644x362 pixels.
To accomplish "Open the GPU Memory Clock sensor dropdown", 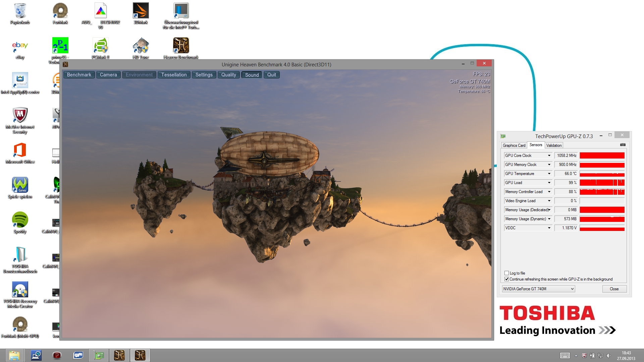I will (549, 165).
